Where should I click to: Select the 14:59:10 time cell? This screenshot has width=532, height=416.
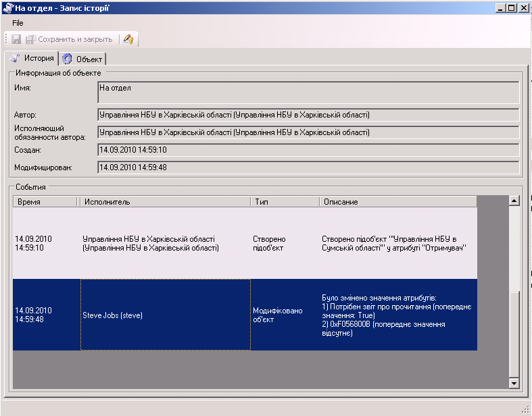pos(47,243)
